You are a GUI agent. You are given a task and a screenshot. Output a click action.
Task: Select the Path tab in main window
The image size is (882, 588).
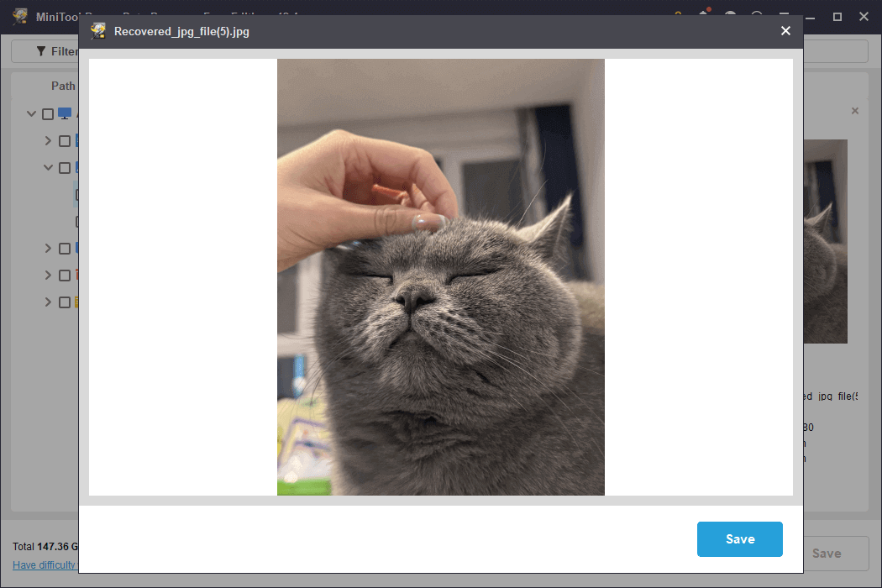pyautogui.click(x=63, y=86)
